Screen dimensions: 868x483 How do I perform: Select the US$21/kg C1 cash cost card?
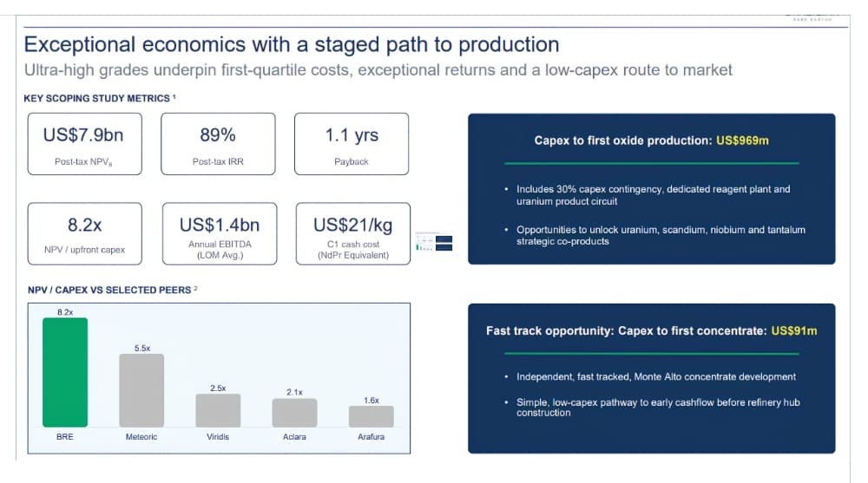click(x=353, y=233)
